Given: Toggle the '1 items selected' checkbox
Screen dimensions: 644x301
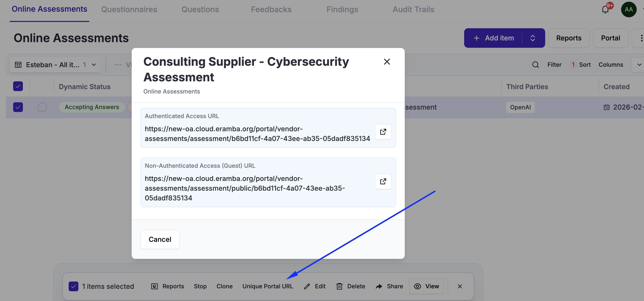Looking at the screenshot, I should [74, 286].
